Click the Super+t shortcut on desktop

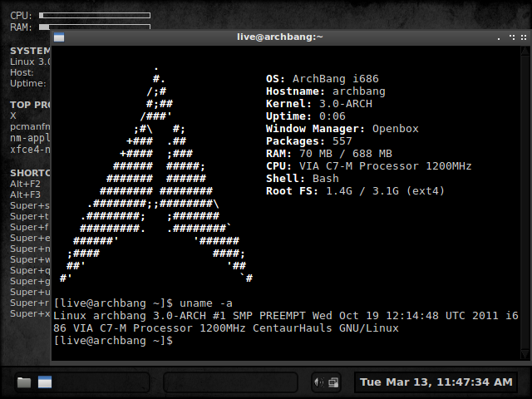pos(30,216)
